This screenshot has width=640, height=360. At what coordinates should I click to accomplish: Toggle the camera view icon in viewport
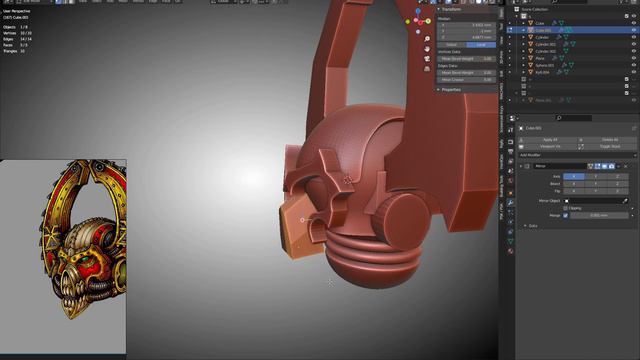(x=427, y=59)
